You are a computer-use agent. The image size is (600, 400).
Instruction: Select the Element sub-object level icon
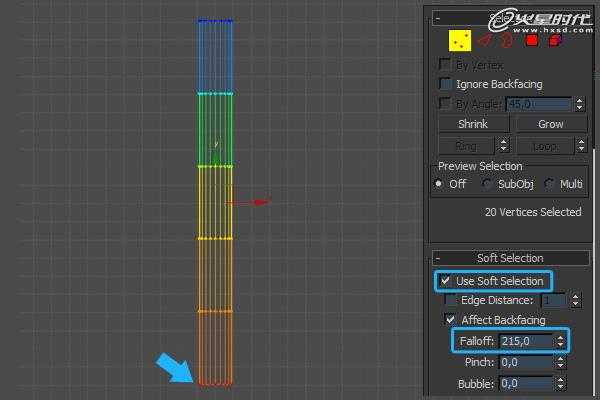555,40
